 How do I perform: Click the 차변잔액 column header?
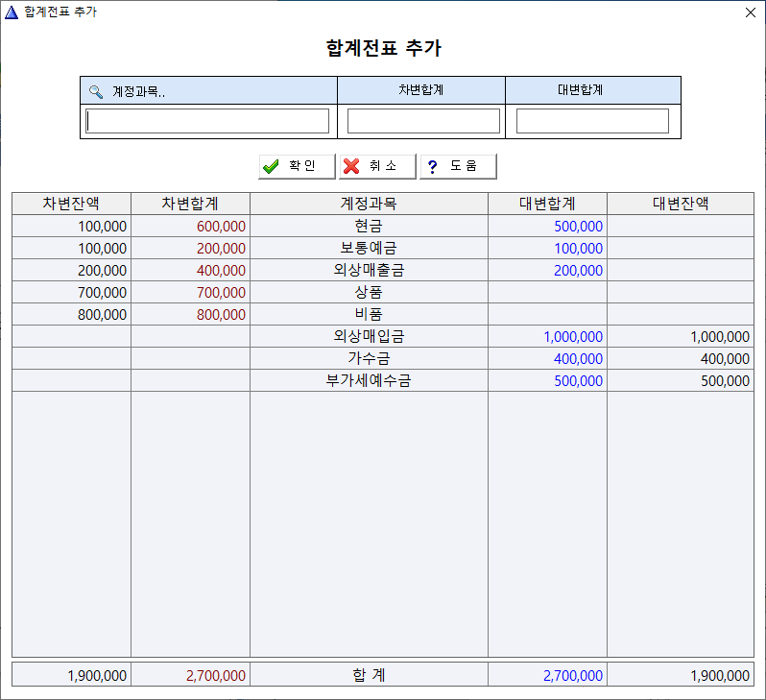[71, 204]
